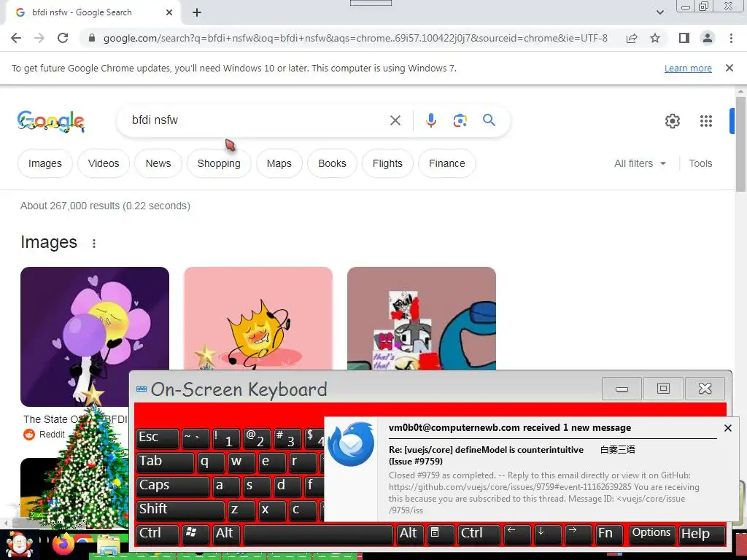Click the Tab key on On-Screen Keyboard
This screenshot has width=747, height=560.
coord(165,462)
